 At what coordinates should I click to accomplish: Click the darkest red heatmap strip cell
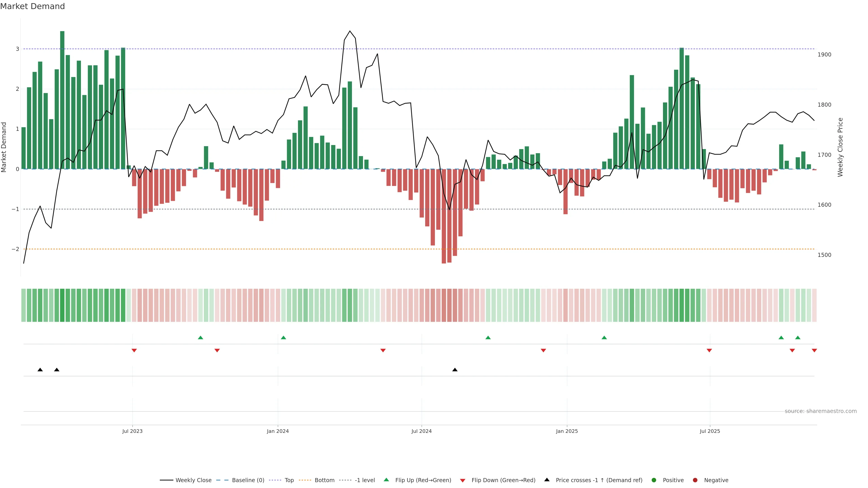click(x=444, y=305)
